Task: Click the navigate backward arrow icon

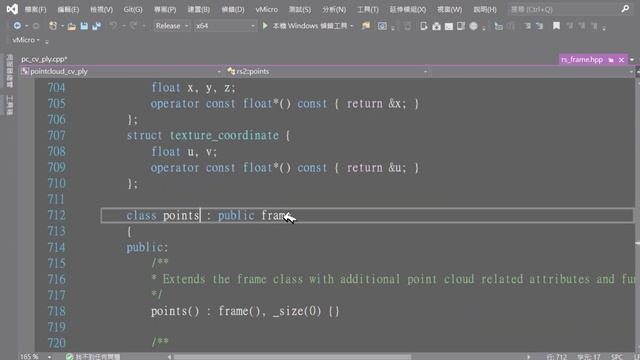Action: pos(17,26)
